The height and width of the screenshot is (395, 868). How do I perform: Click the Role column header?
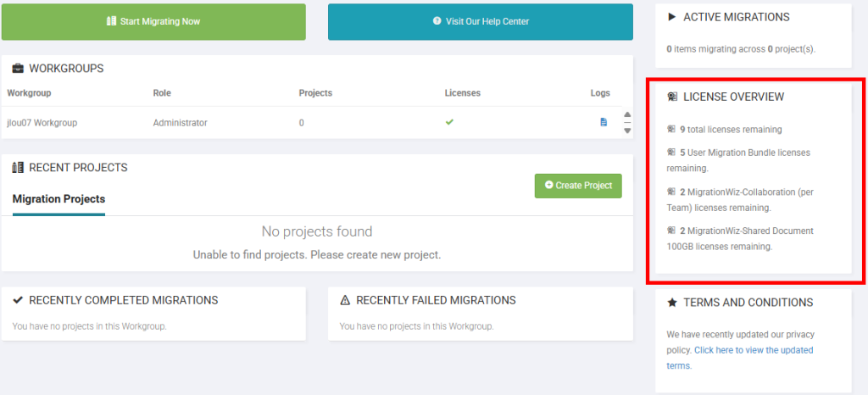click(162, 93)
